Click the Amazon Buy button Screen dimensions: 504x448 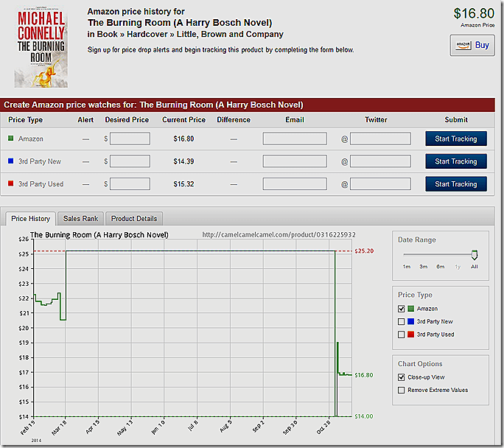click(472, 45)
